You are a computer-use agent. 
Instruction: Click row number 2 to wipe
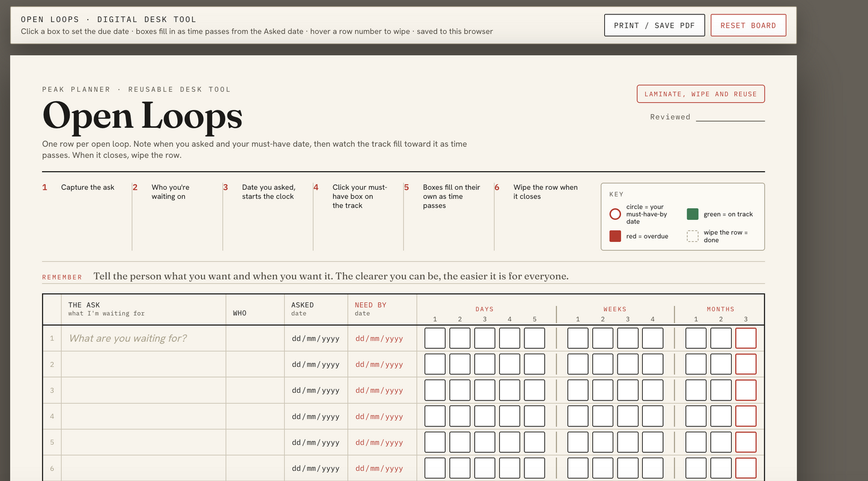pyautogui.click(x=52, y=364)
